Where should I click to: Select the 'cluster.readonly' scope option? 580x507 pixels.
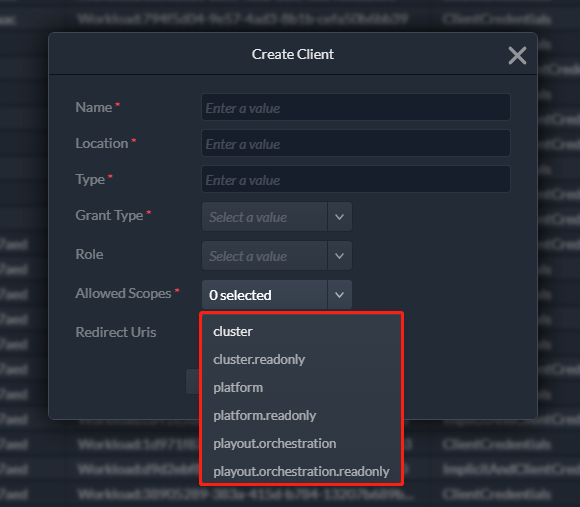(301, 359)
